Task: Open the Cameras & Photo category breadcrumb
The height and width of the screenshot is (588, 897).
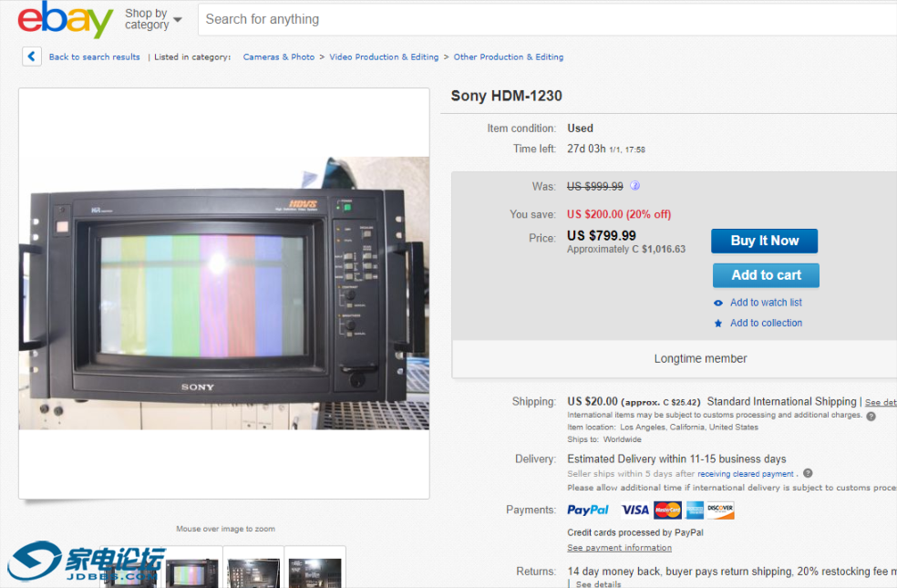Action: [278, 57]
